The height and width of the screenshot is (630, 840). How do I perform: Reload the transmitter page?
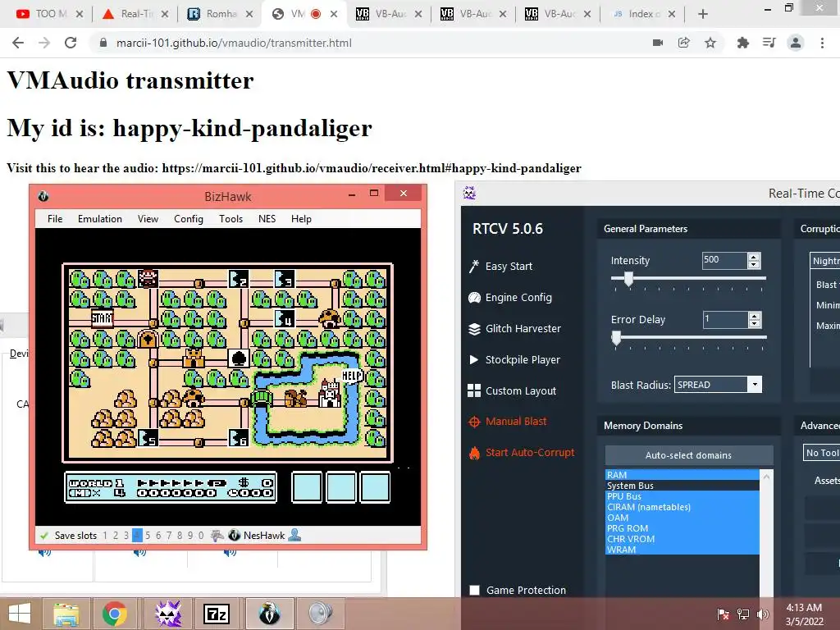[x=71, y=43]
